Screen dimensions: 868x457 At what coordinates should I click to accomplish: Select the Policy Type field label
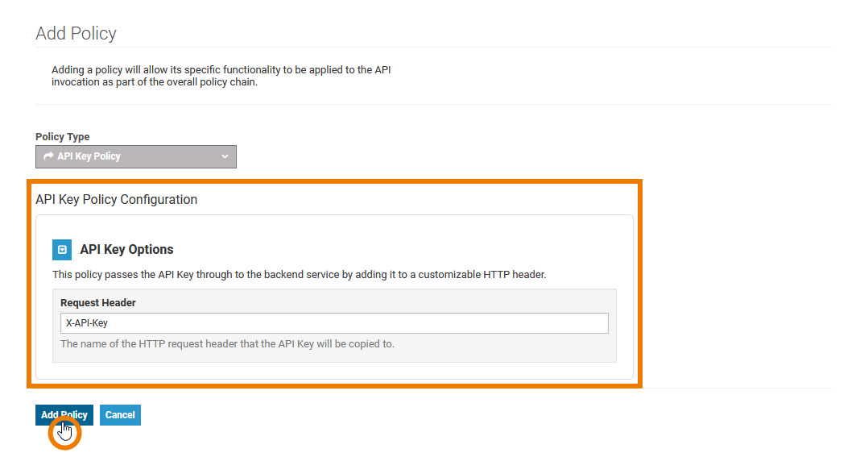[63, 137]
